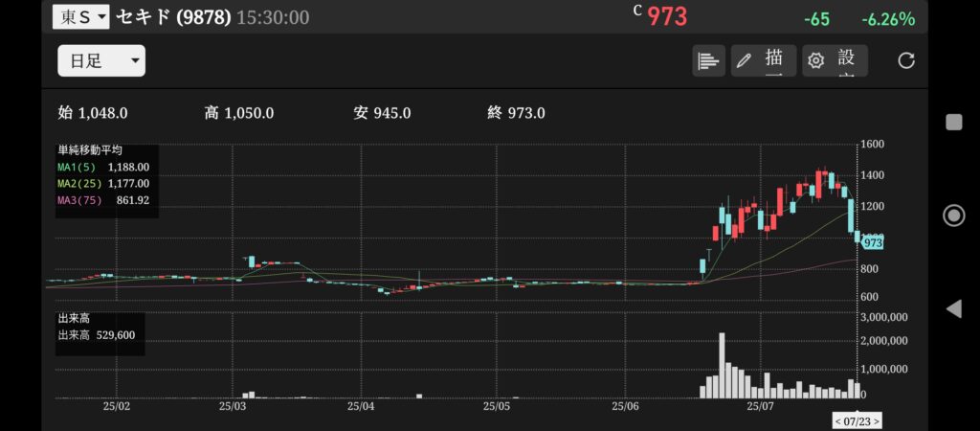
Task: Tap the 安 945.0 low value
Action: coord(382,113)
